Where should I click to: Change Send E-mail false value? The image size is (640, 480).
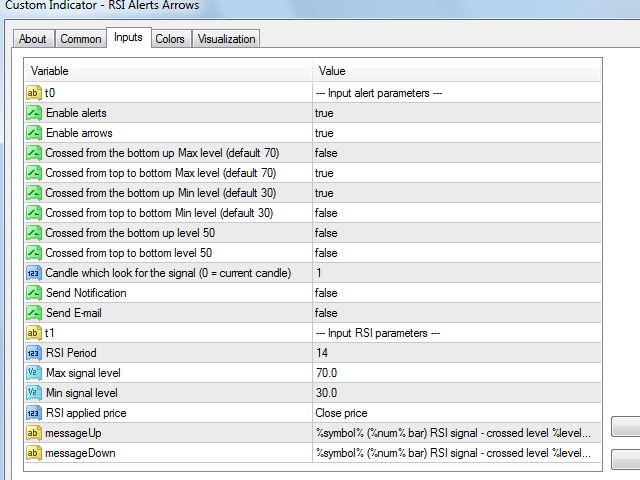tap(457, 313)
